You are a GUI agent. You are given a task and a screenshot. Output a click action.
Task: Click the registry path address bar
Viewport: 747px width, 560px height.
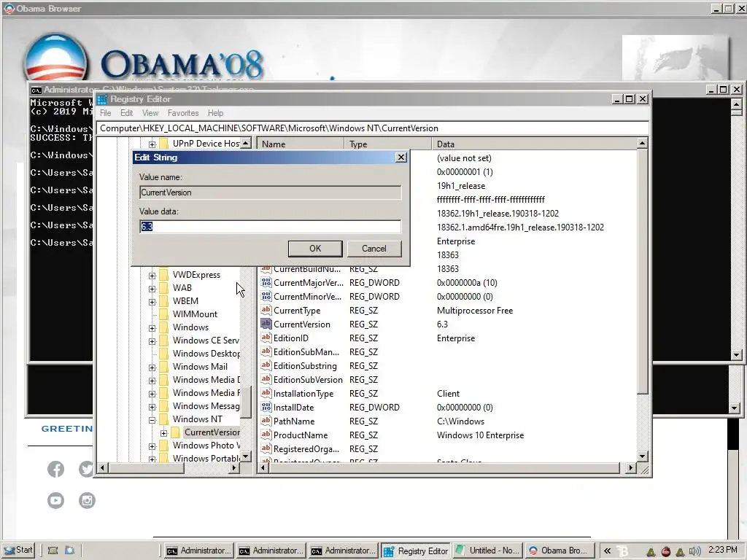(x=372, y=128)
